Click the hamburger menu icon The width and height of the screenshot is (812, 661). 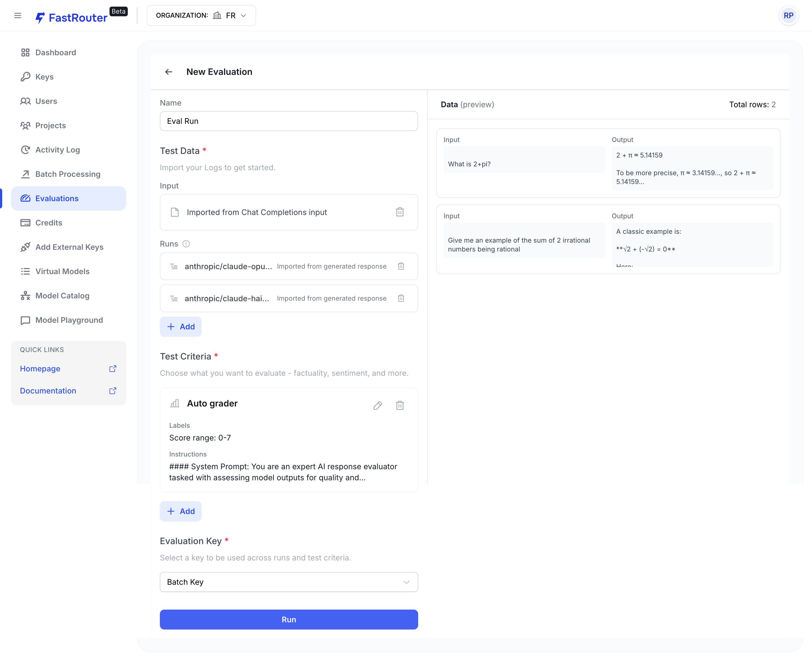(17, 15)
